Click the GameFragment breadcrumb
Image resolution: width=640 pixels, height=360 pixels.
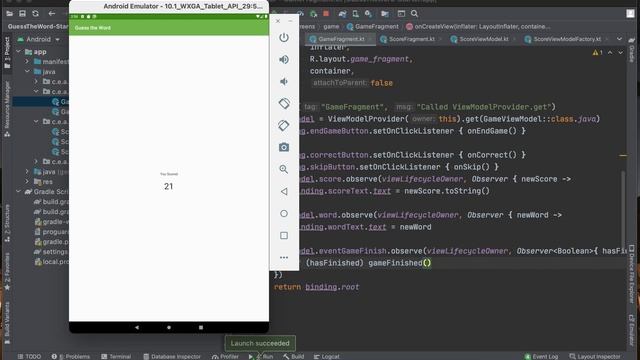point(372,27)
